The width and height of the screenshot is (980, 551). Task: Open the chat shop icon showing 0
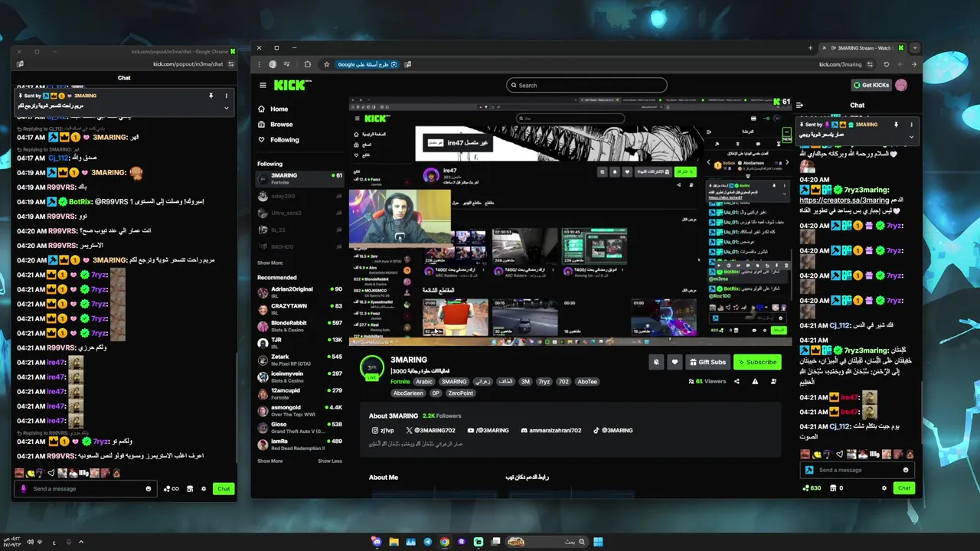tap(837, 487)
